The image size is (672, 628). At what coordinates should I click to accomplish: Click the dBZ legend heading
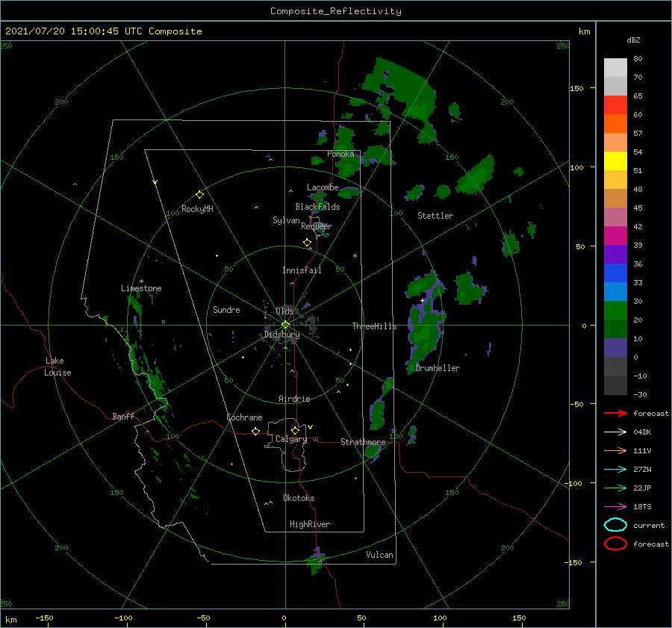tap(633, 40)
